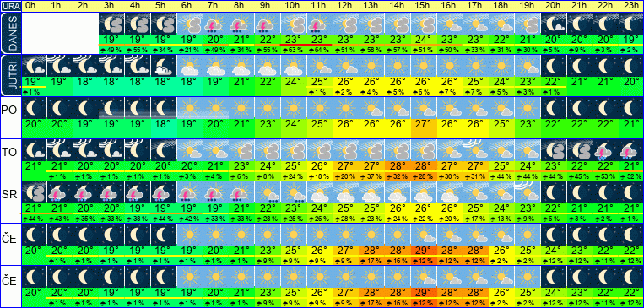Click the last row 15h sun-cloud icon

tap(423, 277)
